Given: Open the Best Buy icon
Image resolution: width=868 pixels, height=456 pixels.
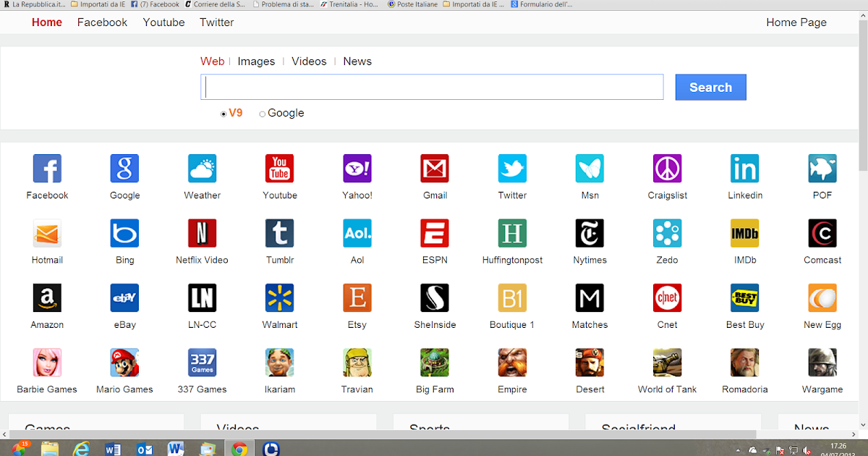Looking at the screenshot, I should click(745, 297).
